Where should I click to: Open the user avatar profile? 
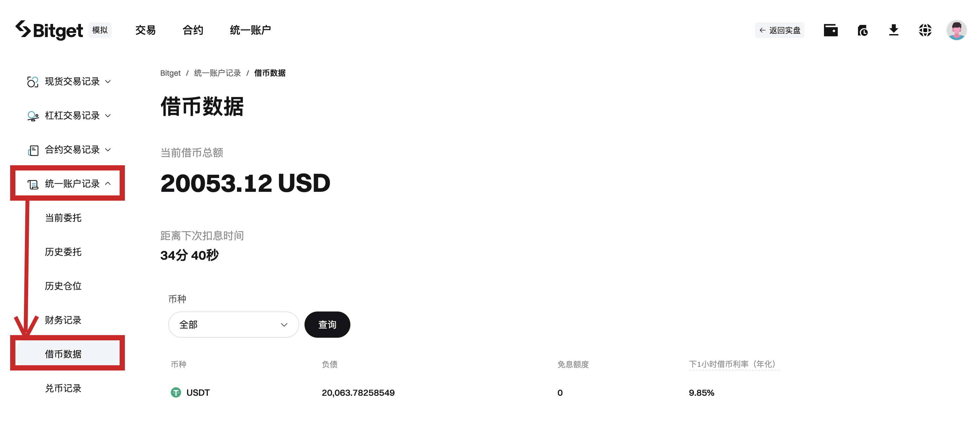click(x=956, y=30)
